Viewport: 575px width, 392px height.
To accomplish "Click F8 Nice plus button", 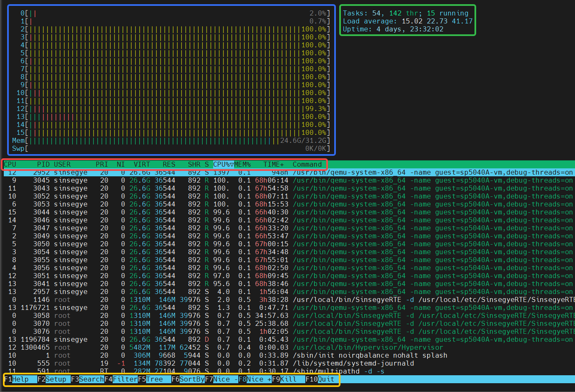I will click(x=255, y=379).
